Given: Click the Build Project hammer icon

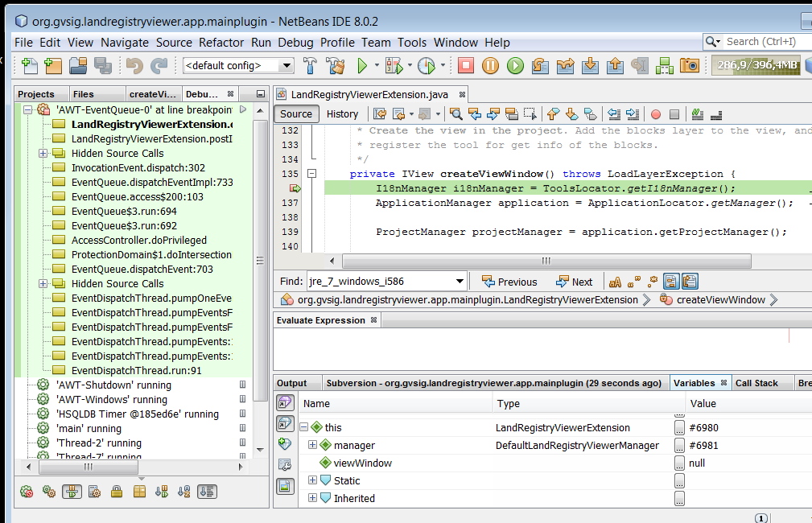Looking at the screenshot, I should pyautogui.click(x=311, y=65).
